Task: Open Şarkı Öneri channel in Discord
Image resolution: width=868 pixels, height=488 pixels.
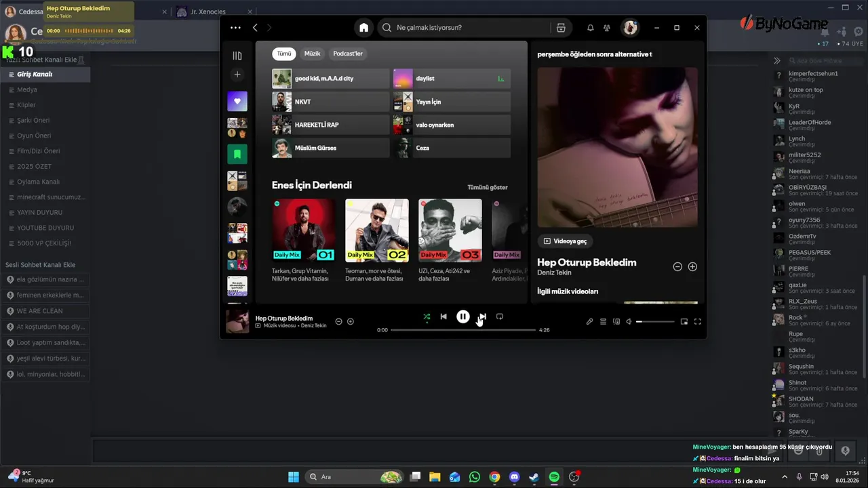Action: (x=45, y=121)
